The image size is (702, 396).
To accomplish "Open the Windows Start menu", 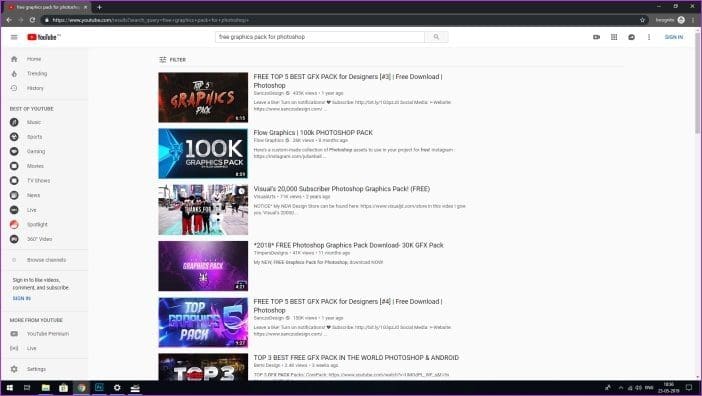I will coord(9,388).
